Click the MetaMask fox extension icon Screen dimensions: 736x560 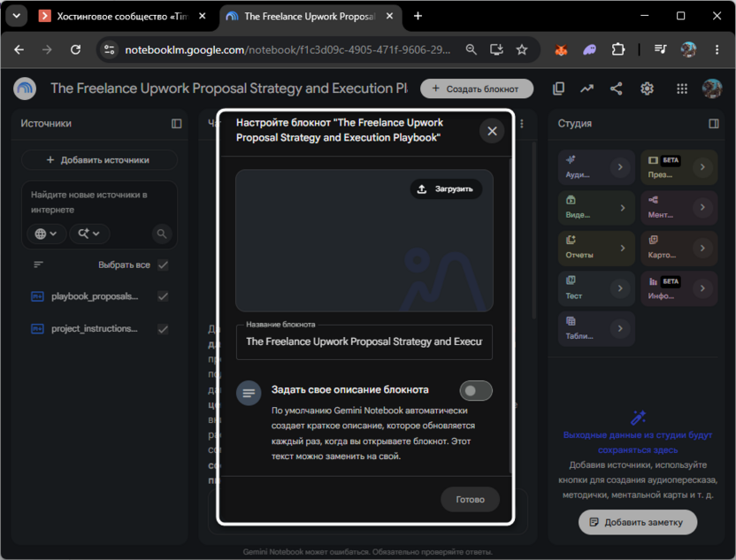(561, 50)
